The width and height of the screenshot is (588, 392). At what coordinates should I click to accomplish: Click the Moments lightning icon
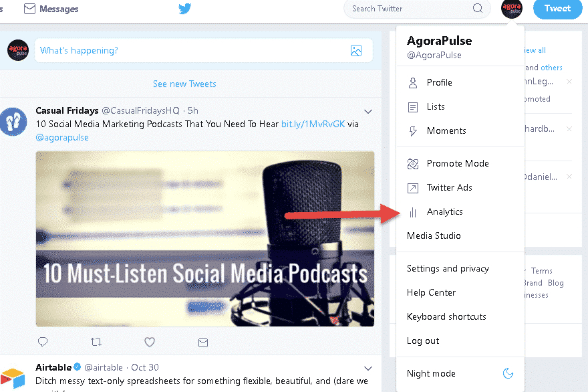point(412,131)
